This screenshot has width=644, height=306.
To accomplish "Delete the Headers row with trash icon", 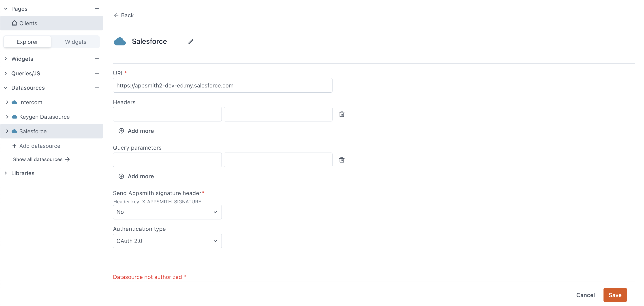I will click(x=341, y=114).
